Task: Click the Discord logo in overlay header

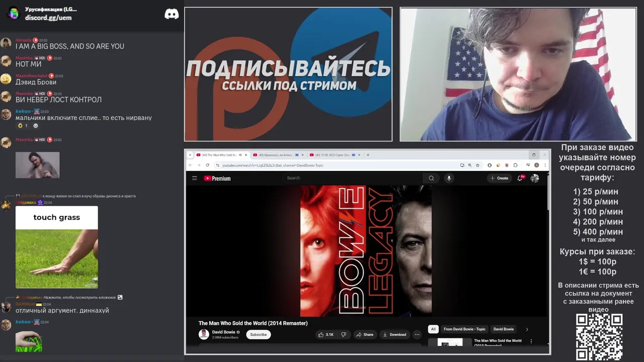Action: point(172,14)
